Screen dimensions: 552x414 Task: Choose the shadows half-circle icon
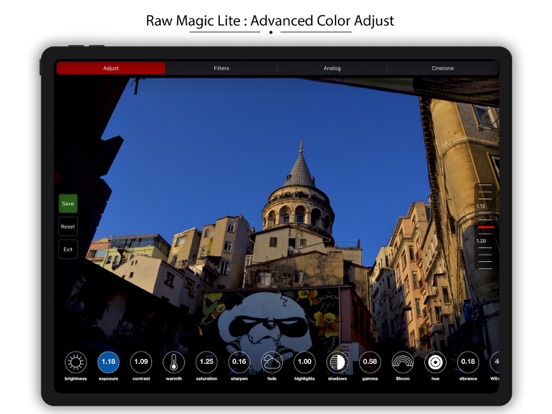point(337,362)
